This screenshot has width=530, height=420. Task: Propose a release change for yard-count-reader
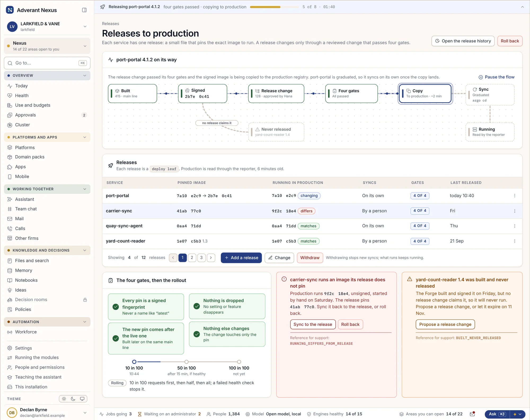[x=445, y=324]
